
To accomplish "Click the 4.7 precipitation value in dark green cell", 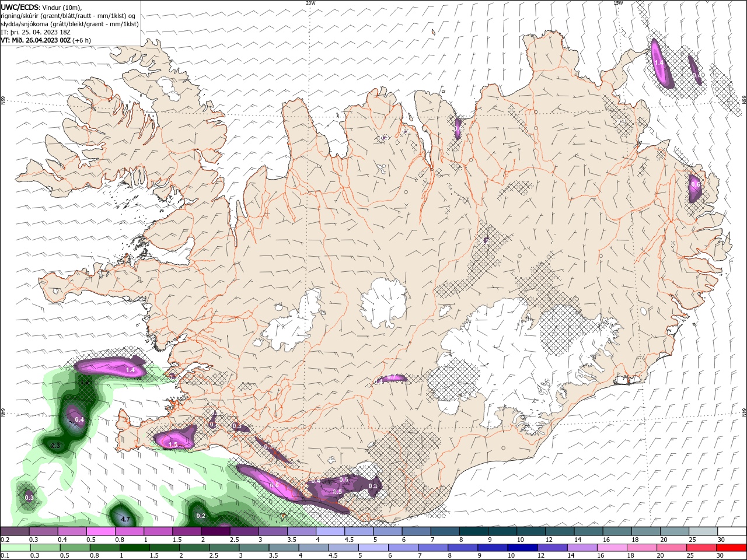I will click(125, 519).
